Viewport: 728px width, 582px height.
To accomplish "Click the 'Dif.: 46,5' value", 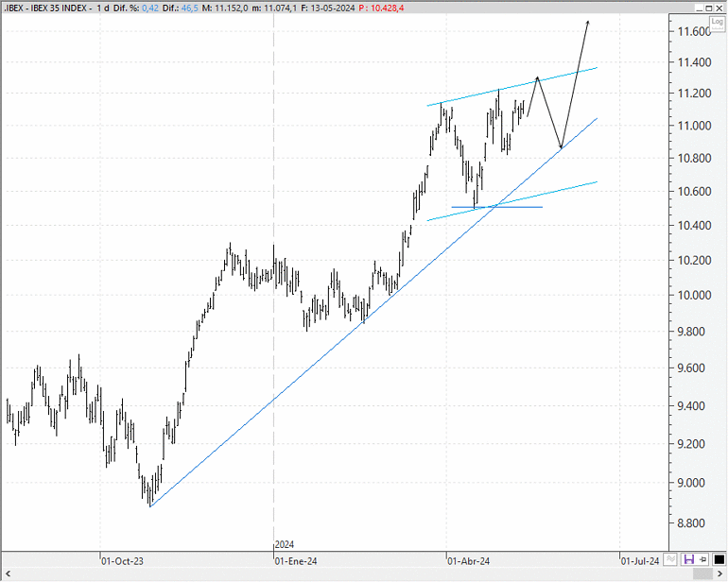I will coord(181,8).
